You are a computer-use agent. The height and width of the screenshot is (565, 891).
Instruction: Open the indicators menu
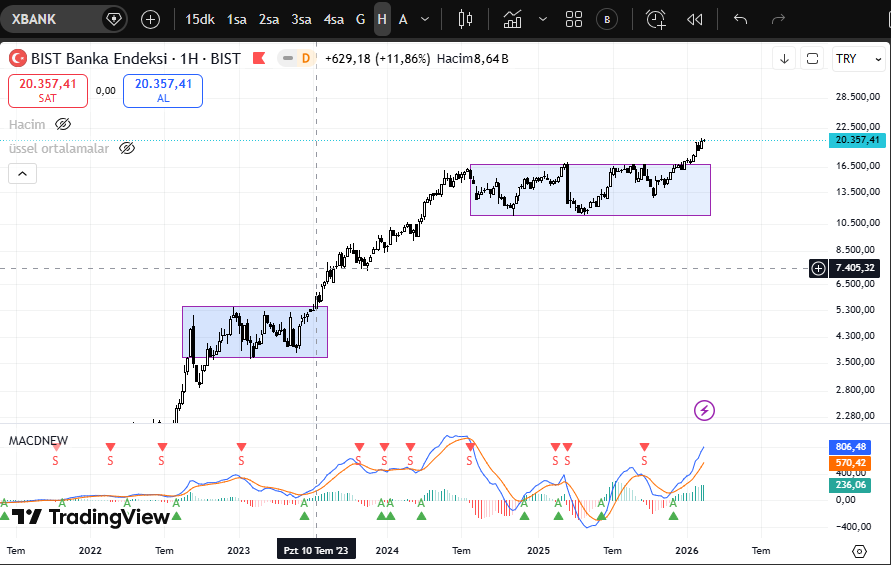[x=512, y=19]
